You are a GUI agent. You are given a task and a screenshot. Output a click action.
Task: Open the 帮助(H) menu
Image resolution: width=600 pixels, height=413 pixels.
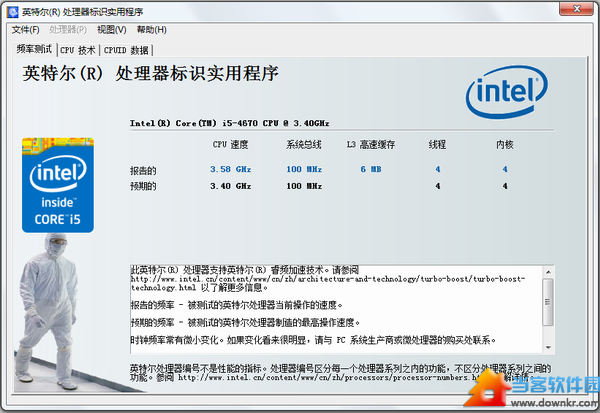152,30
